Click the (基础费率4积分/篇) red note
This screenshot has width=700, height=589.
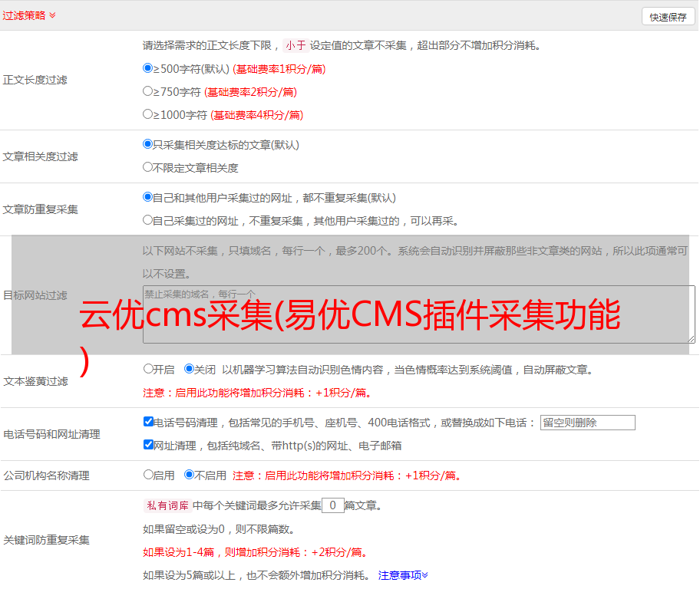256,115
